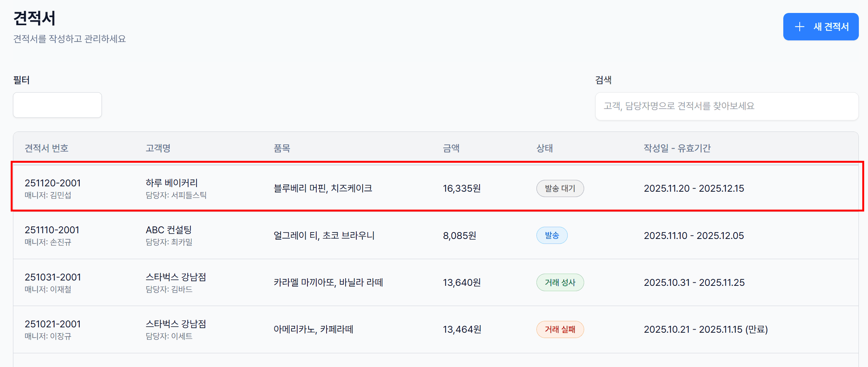
Task: Click date range 2025.10.31 - 2025.11.25
Action: [694, 282]
